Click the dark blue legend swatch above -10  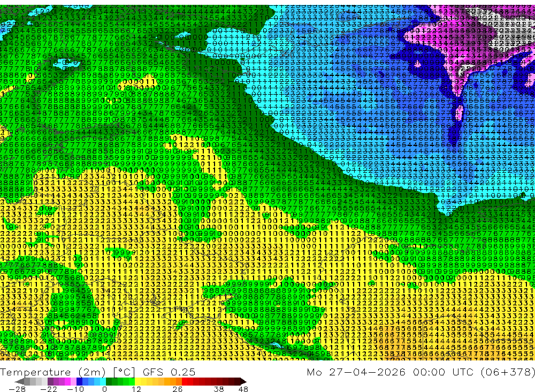click(79, 381)
